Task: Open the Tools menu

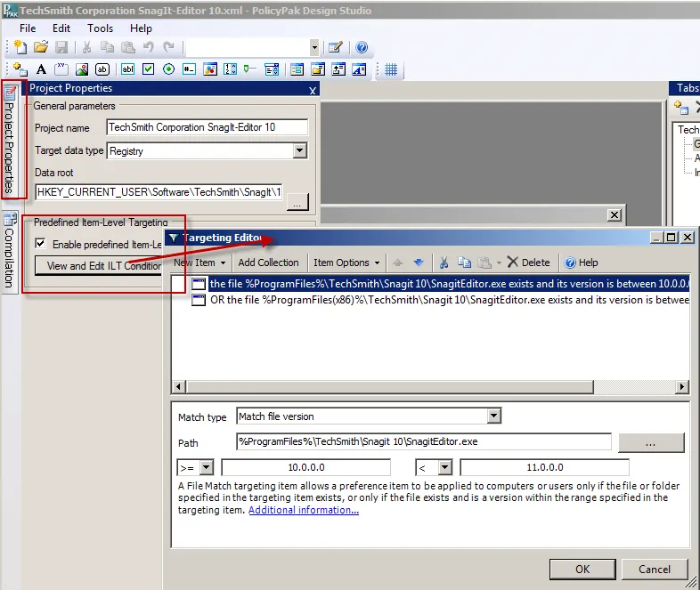Action: coord(100,28)
